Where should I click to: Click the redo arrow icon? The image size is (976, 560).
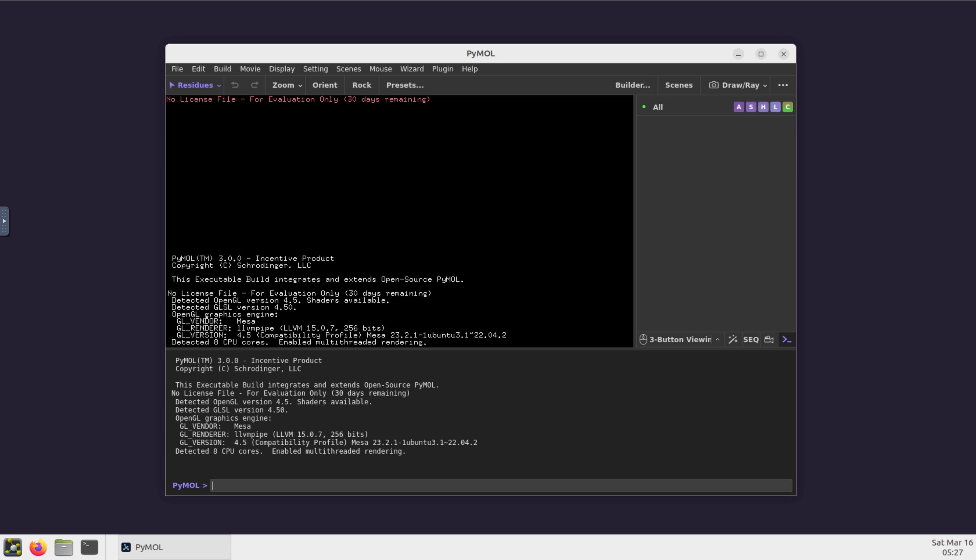pos(254,85)
